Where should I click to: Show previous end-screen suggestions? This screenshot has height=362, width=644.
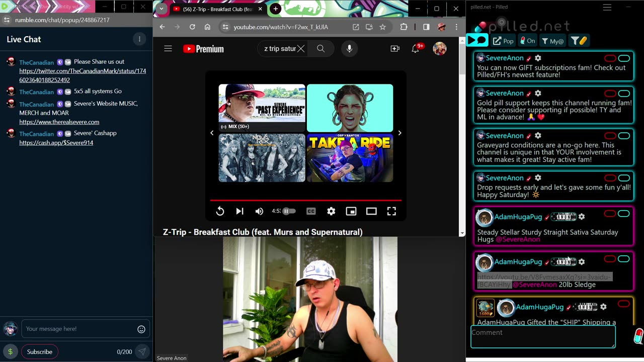point(212,133)
